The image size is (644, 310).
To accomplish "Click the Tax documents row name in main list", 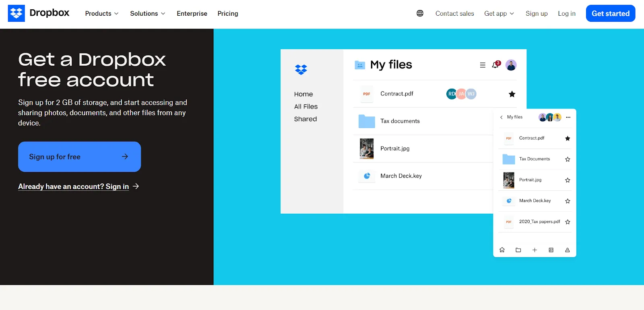I will pyautogui.click(x=400, y=121).
